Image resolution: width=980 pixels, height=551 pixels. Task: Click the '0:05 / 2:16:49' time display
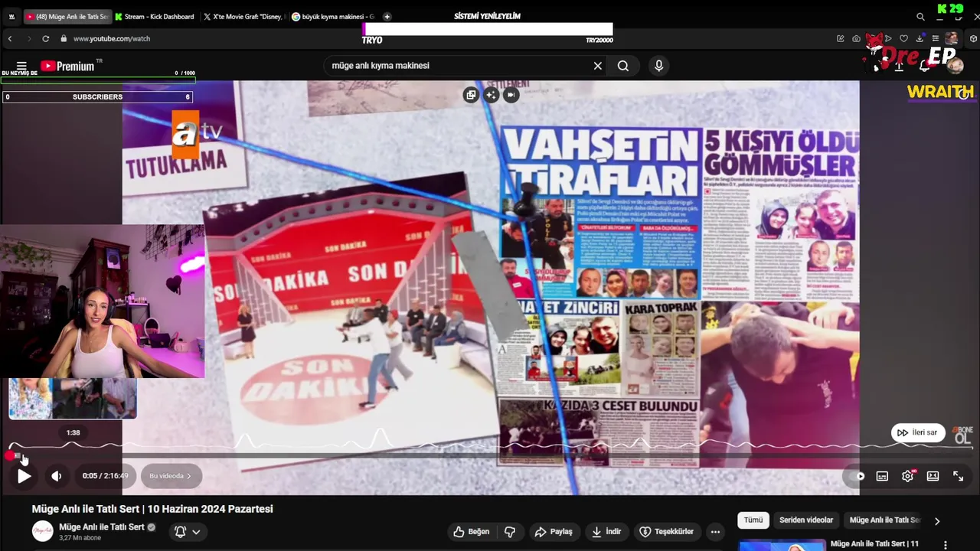[106, 476]
